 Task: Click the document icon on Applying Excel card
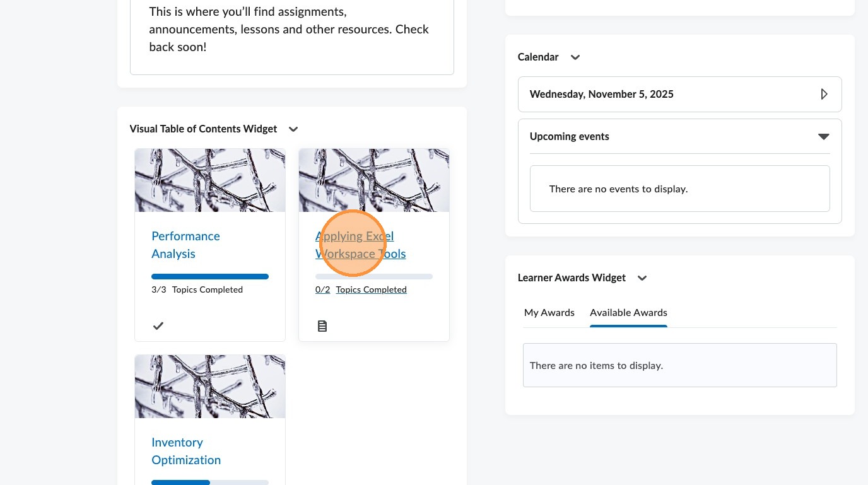click(322, 326)
